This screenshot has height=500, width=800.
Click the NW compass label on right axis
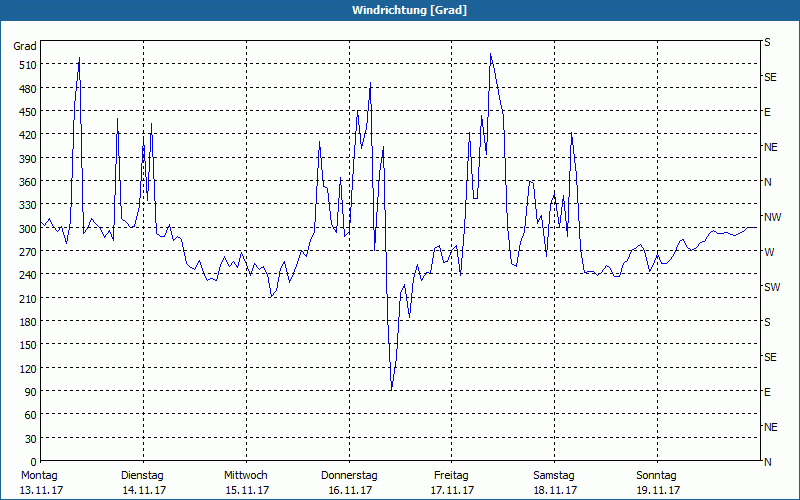click(772, 217)
